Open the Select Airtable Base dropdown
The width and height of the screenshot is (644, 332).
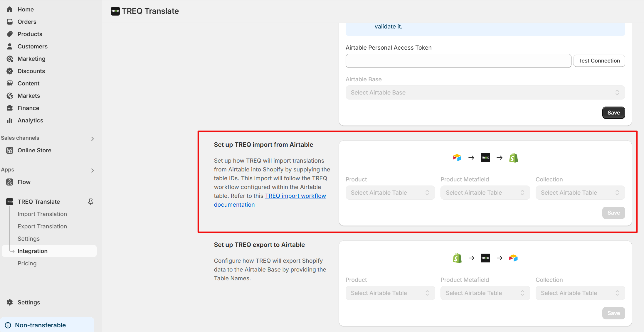click(485, 92)
